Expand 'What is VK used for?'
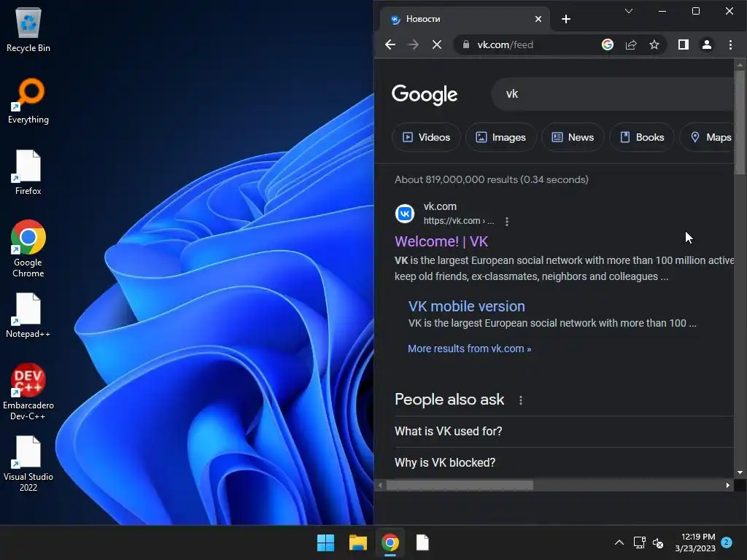 click(564, 432)
